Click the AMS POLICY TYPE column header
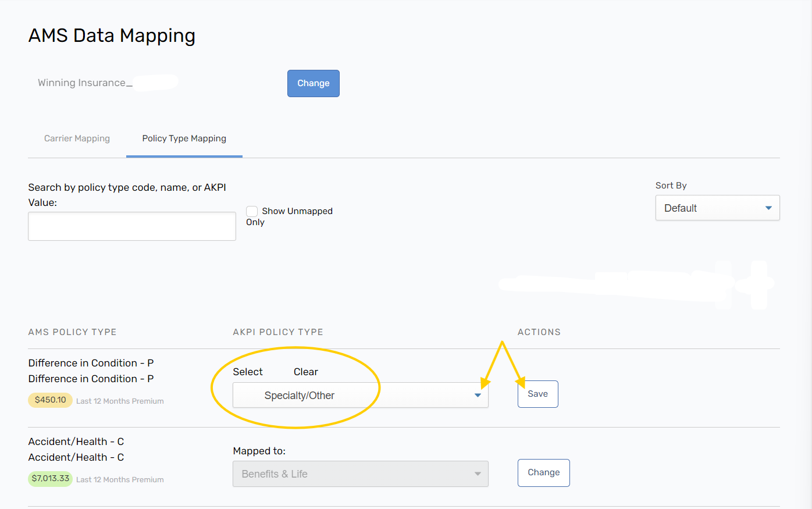 click(x=72, y=332)
